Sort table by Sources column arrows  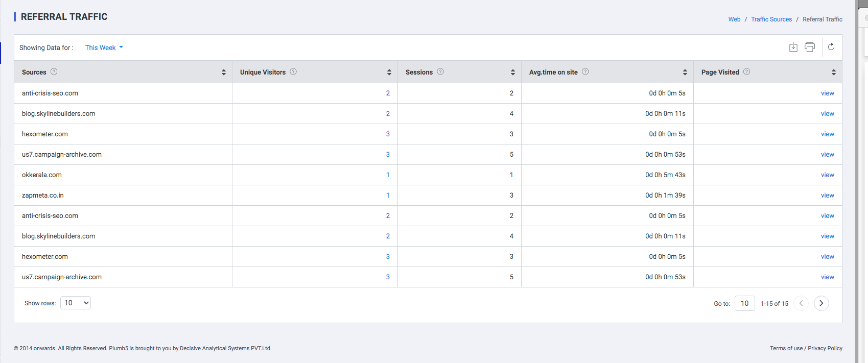224,72
